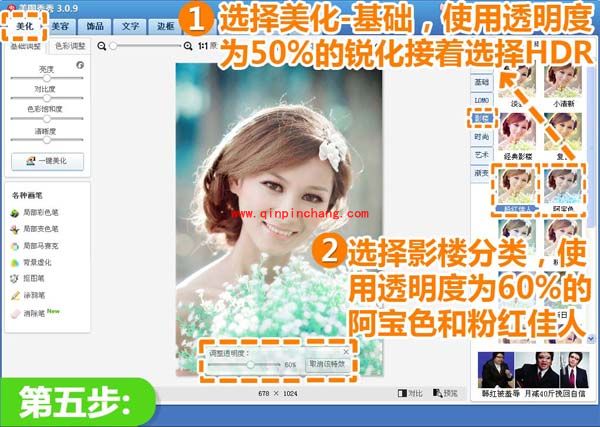Image resolution: width=600 pixels, height=427 pixels.
Task: Click the zoom in magnifier icon
Action: pyautogui.click(x=188, y=46)
